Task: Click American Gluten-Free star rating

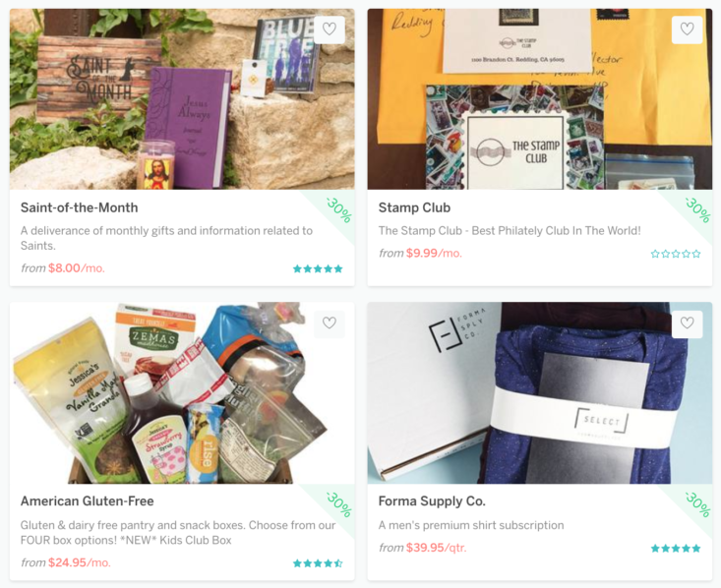Action: click(x=318, y=563)
